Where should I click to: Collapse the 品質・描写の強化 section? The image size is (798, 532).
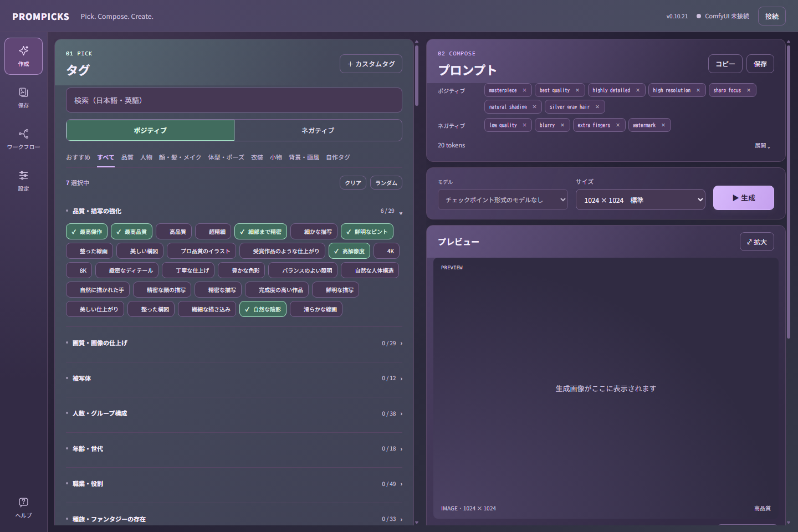click(x=234, y=211)
